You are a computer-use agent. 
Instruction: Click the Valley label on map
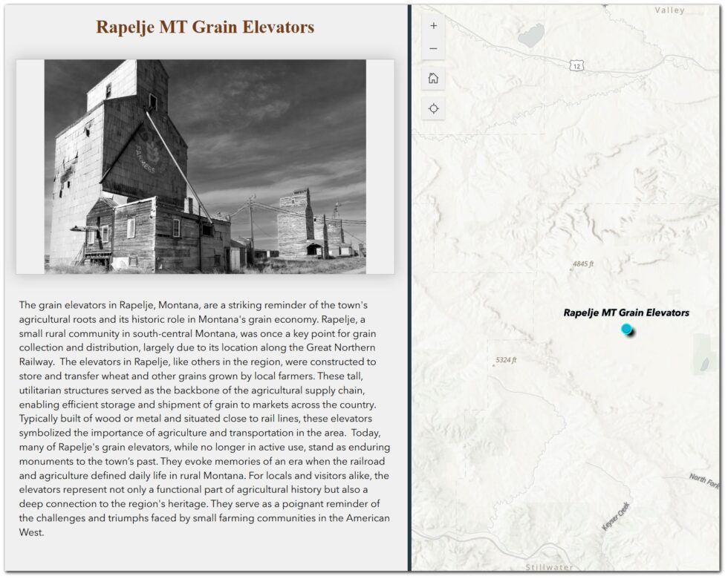pyautogui.click(x=669, y=10)
